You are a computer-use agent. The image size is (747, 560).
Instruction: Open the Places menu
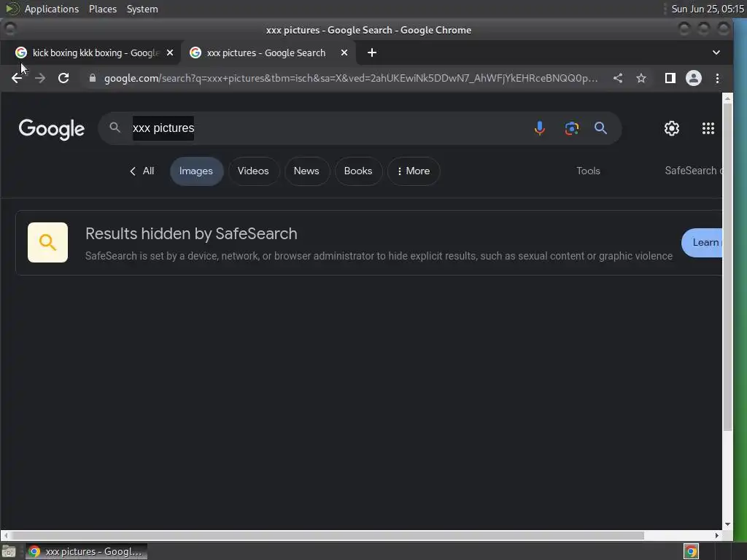[102, 9]
